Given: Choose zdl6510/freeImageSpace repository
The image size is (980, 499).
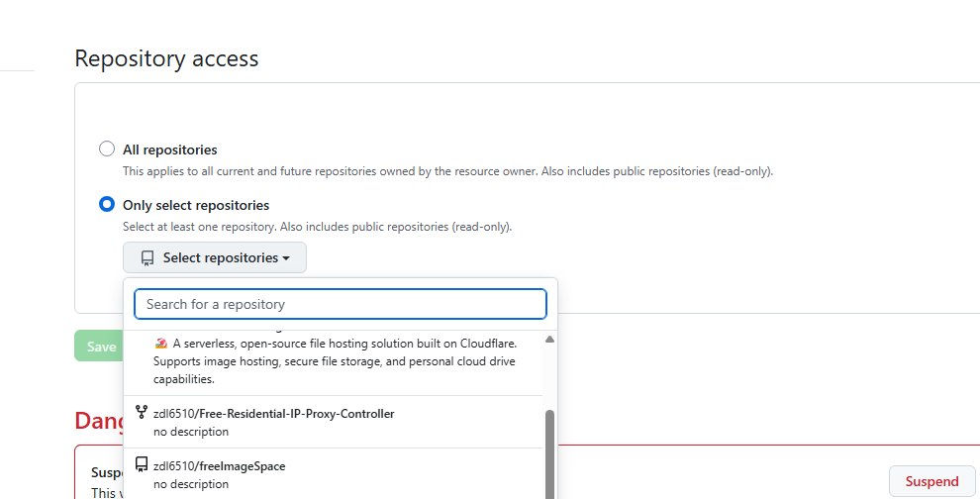Looking at the screenshot, I should pos(334,474).
